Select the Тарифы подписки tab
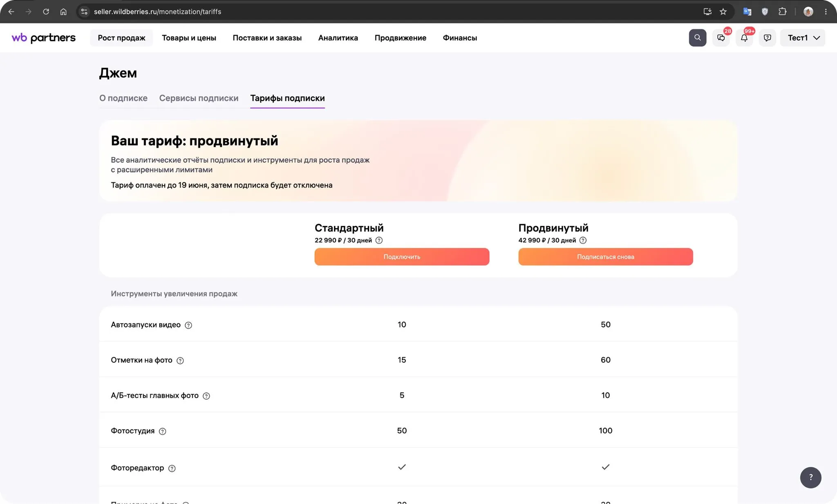 click(x=287, y=98)
